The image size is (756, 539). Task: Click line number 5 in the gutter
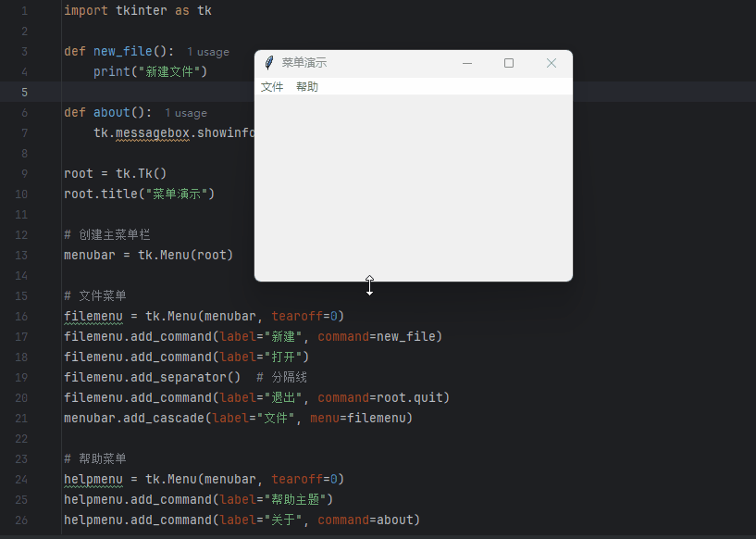coord(24,93)
